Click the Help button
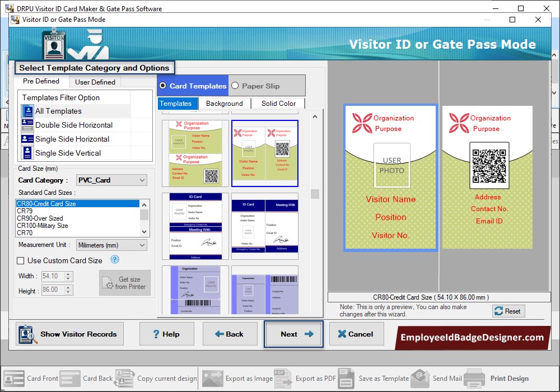Screen dimensions: 560x392 [167, 334]
